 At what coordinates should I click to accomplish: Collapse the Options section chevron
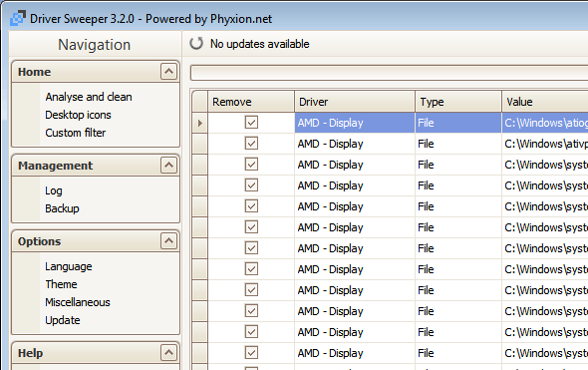coord(168,241)
